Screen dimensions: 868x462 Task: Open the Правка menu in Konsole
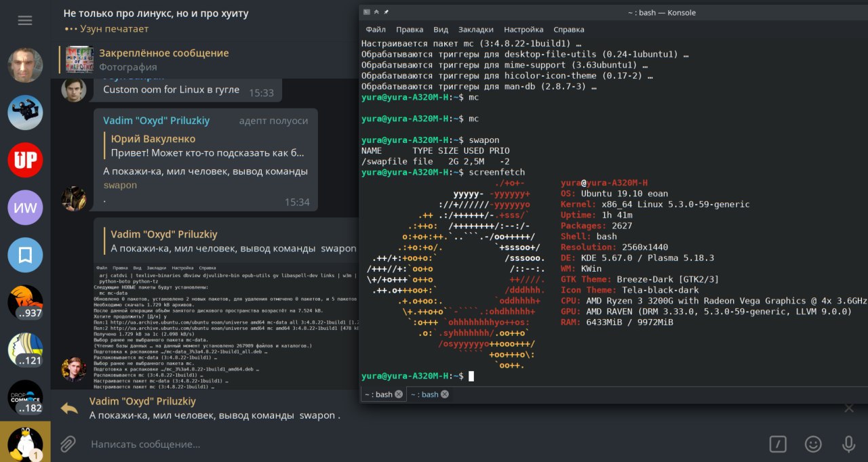410,30
